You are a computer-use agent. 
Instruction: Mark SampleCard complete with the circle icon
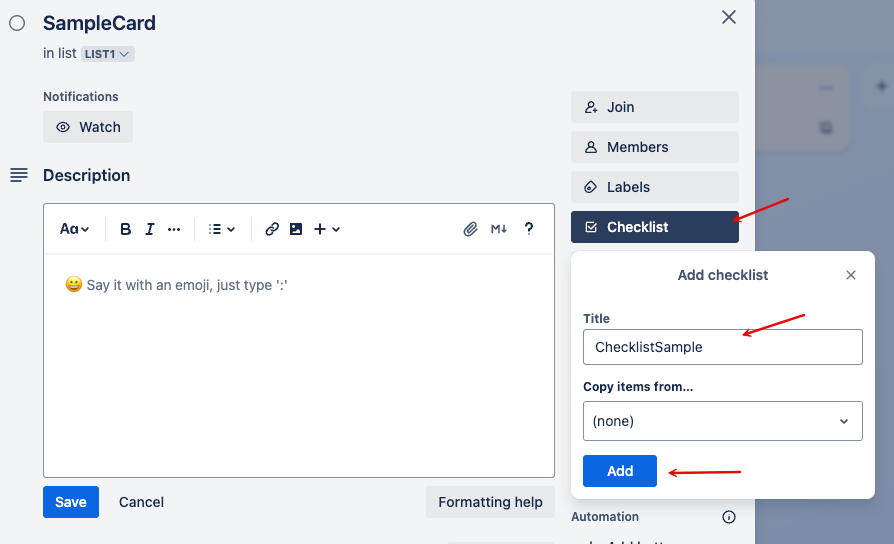click(17, 23)
